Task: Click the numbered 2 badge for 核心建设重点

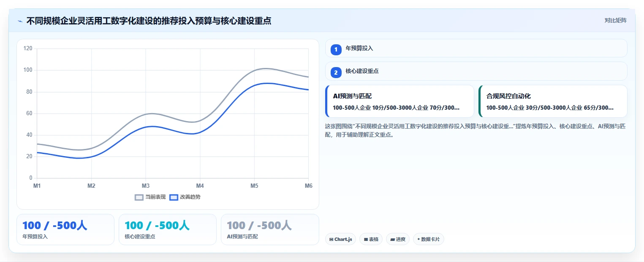Action: pyautogui.click(x=336, y=73)
